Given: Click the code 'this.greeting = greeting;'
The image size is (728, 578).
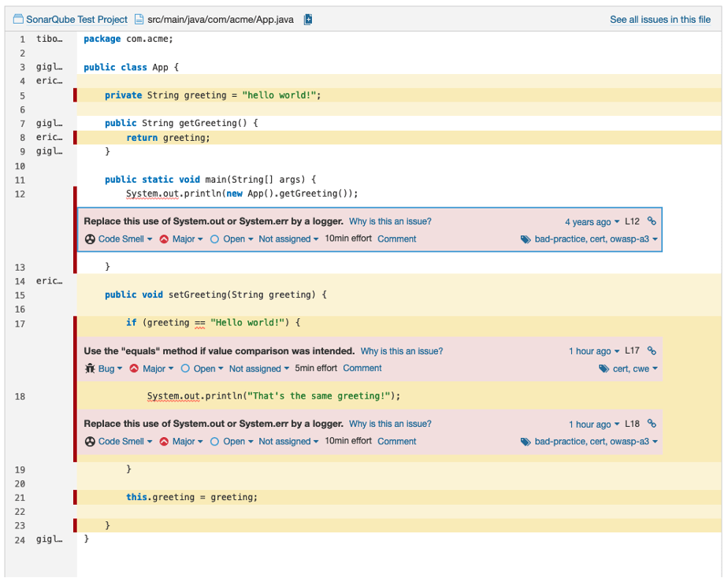Looking at the screenshot, I should tap(191, 497).
